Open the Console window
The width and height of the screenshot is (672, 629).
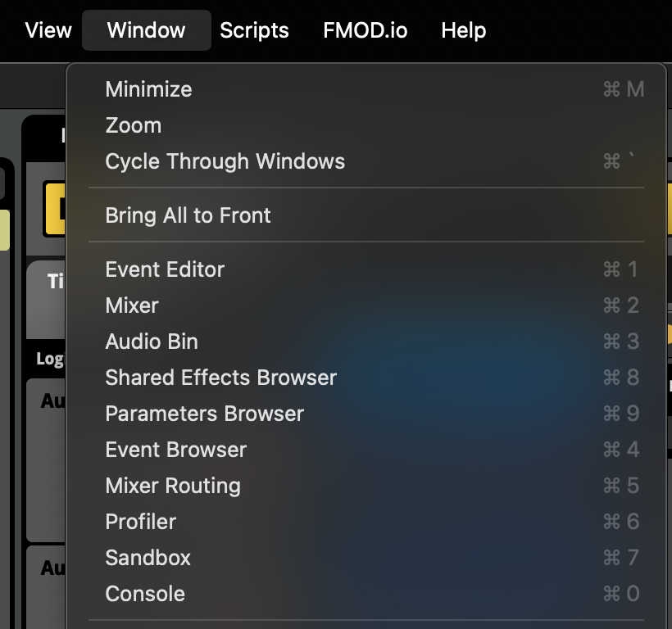(145, 594)
